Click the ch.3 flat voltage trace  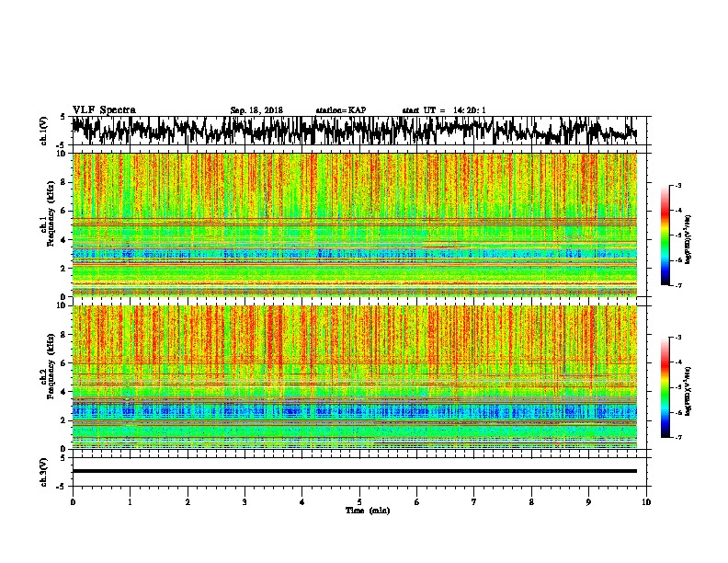pos(354,471)
